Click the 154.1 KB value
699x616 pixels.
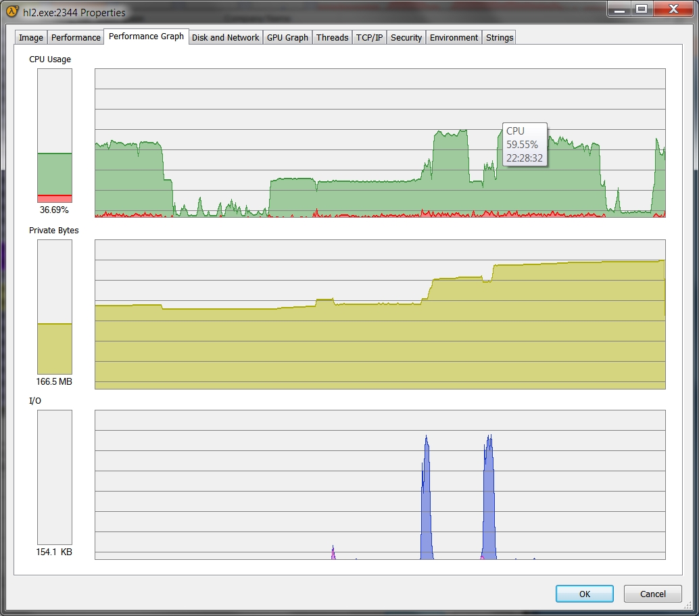pyautogui.click(x=54, y=552)
